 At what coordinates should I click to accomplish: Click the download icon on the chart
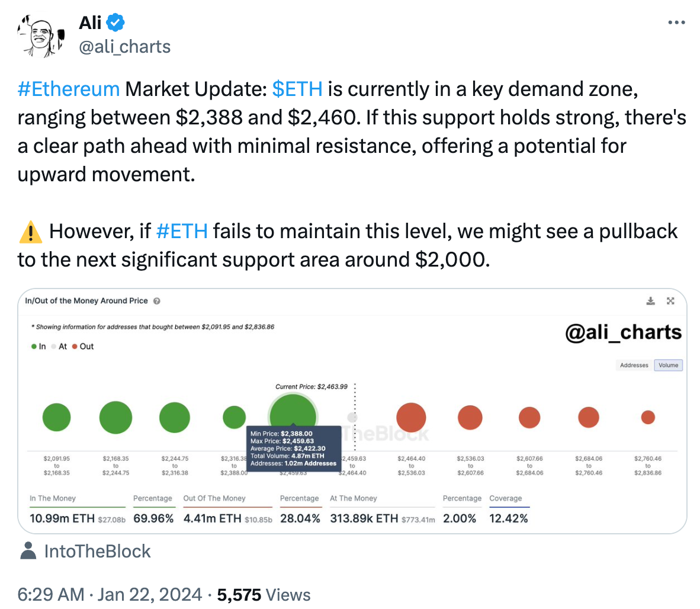(x=650, y=301)
